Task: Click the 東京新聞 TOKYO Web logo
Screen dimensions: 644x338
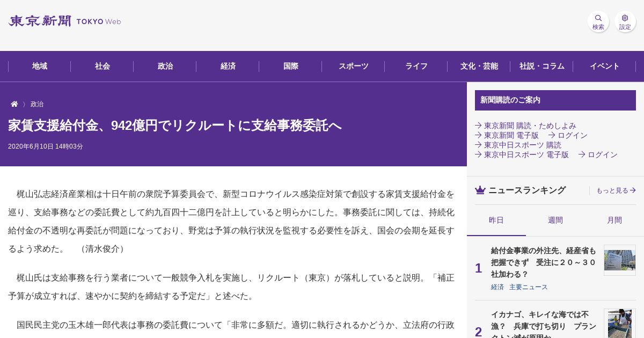Action: 64,21
